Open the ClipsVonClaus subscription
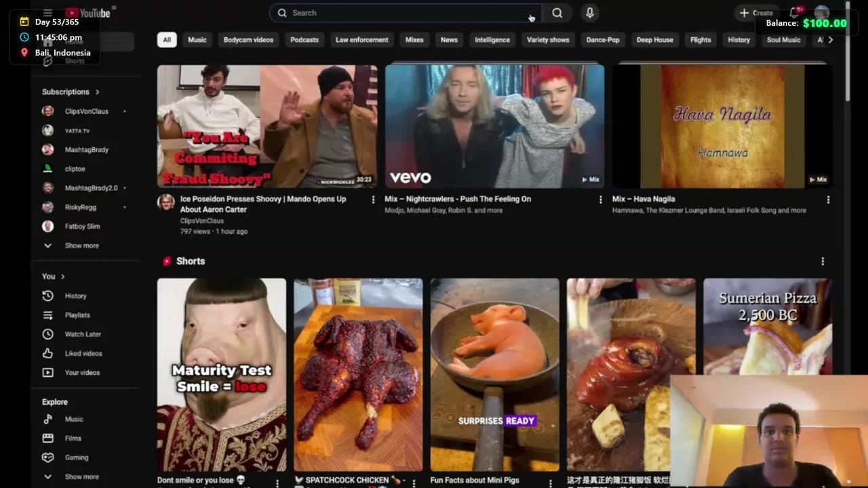Screen dimensions: 868x488 click(x=85, y=111)
